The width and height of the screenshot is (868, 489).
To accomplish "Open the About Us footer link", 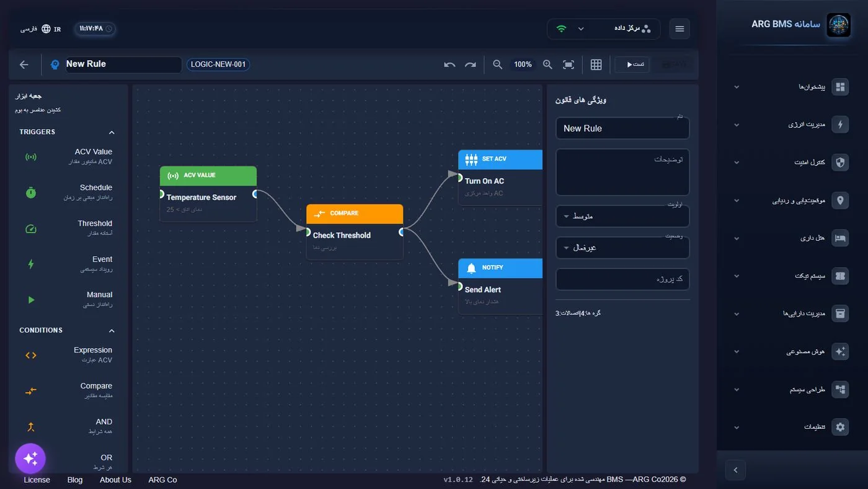I will tap(115, 480).
